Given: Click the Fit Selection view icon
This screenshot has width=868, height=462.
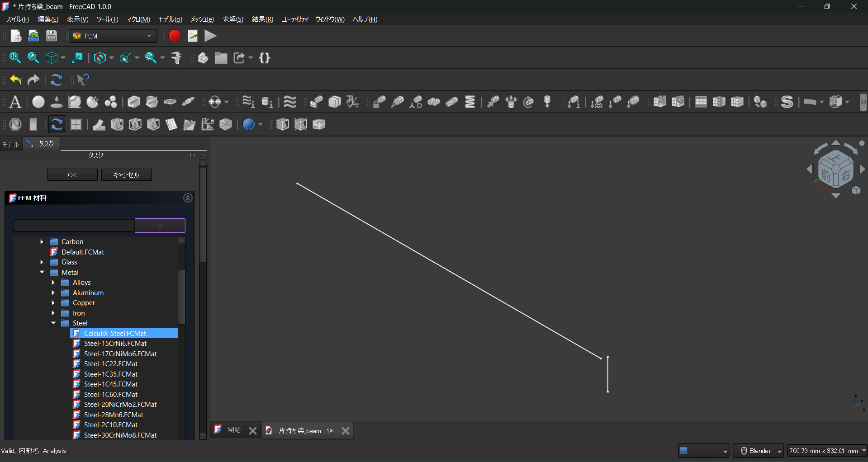Looking at the screenshot, I should click(x=33, y=58).
